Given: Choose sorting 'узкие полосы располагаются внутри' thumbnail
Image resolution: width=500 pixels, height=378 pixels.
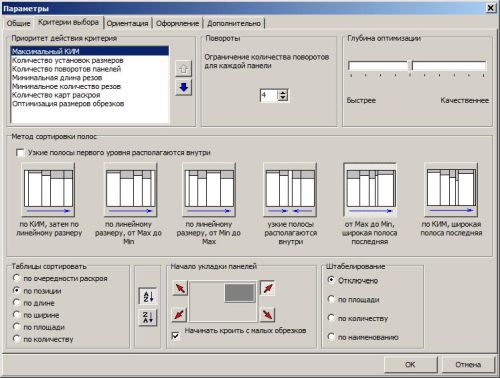Looking at the screenshot, I should 290,190.
